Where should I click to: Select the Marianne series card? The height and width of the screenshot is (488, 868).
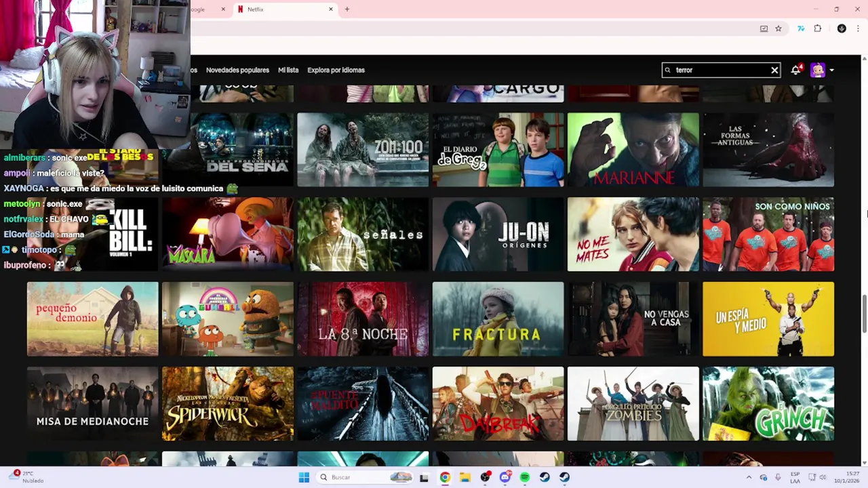633,150
